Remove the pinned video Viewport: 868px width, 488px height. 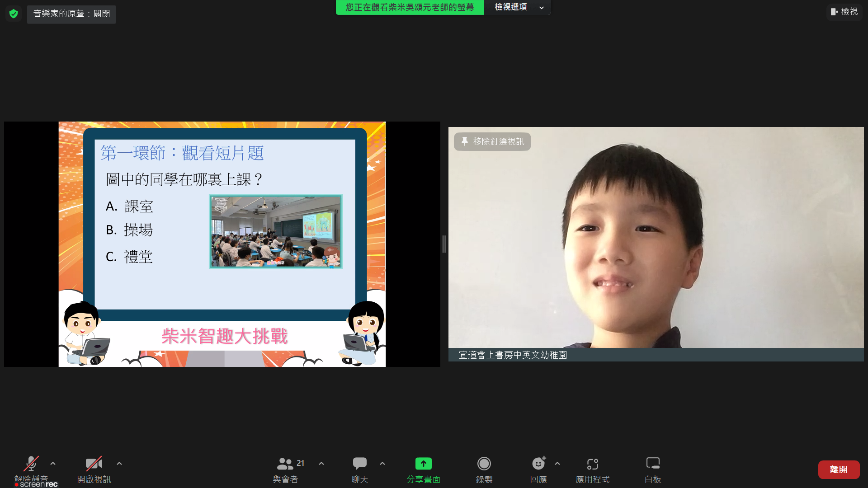pos(492,141)
